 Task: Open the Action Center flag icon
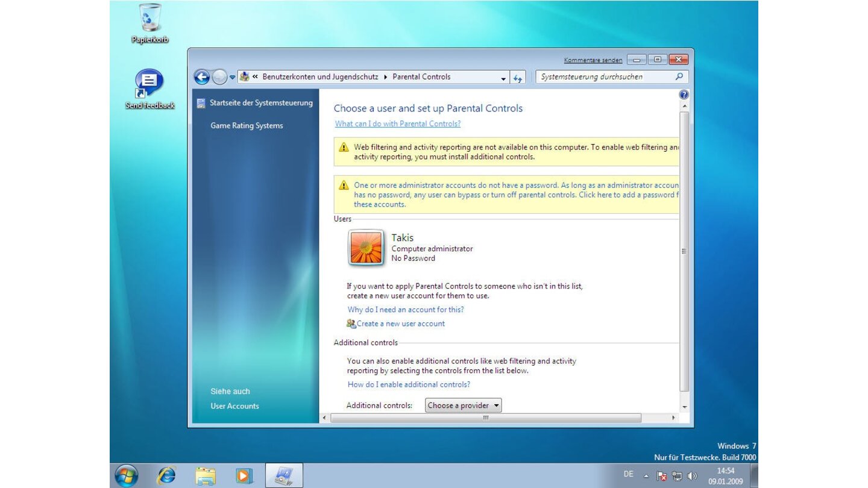661,476
